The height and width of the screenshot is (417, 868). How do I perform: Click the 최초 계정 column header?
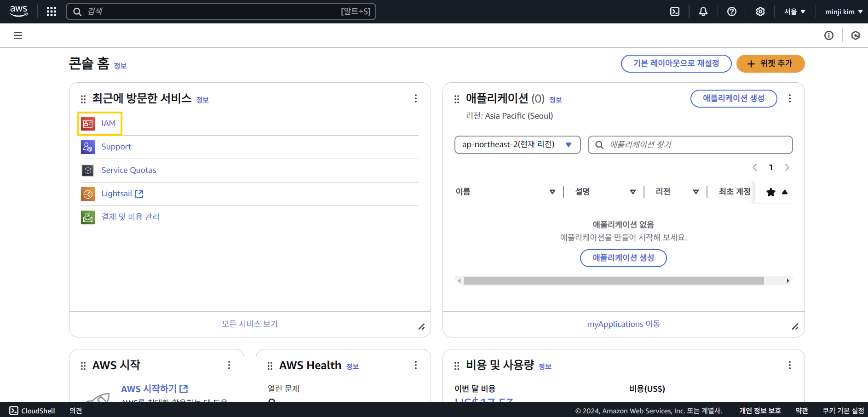click(x=735, y=192)
